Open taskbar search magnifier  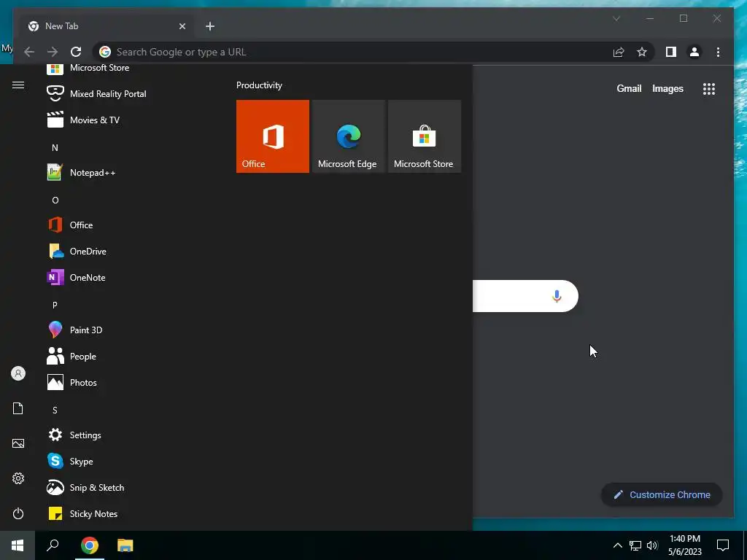pos(53,545)
